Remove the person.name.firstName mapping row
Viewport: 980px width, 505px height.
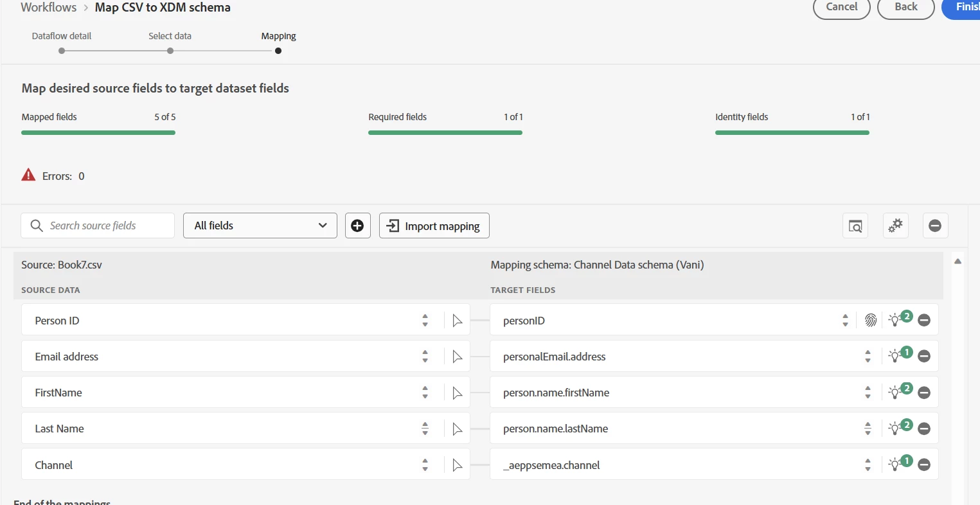pyautogui.click(x=924, y=392)
